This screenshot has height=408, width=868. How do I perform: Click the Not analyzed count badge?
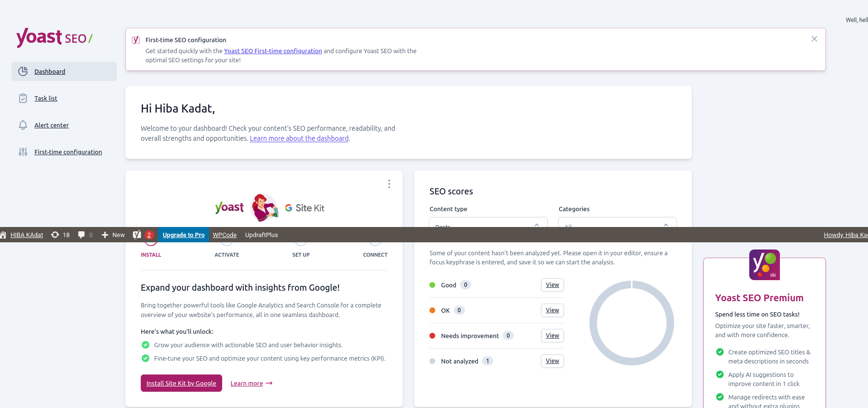[x=487, y=361]
